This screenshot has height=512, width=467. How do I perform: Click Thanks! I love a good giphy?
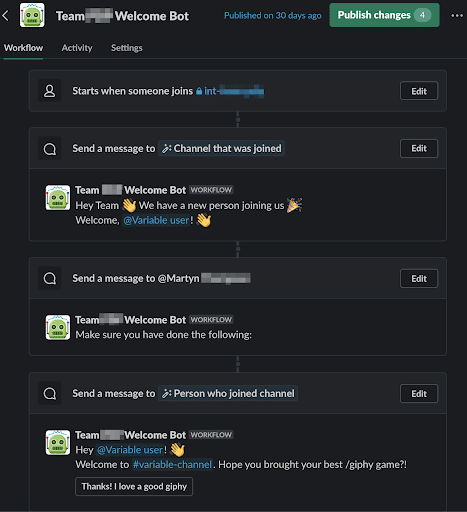point(134,487)
